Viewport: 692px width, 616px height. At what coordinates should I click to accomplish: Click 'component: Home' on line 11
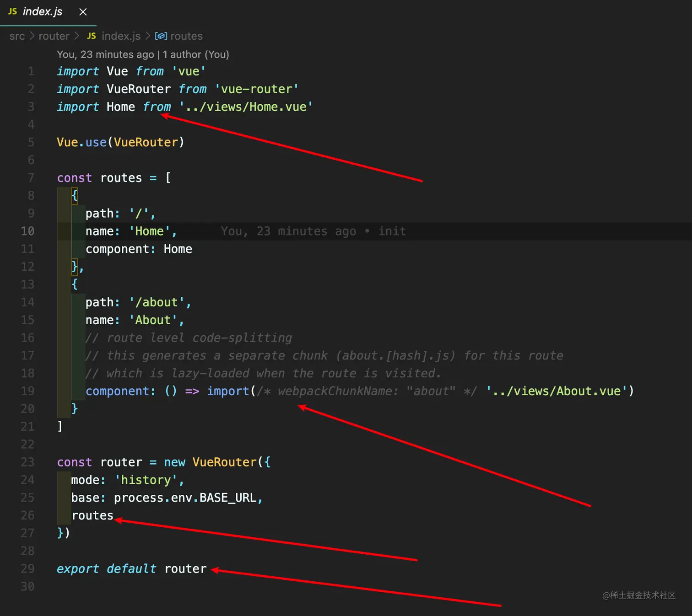(x=139, y=249)
